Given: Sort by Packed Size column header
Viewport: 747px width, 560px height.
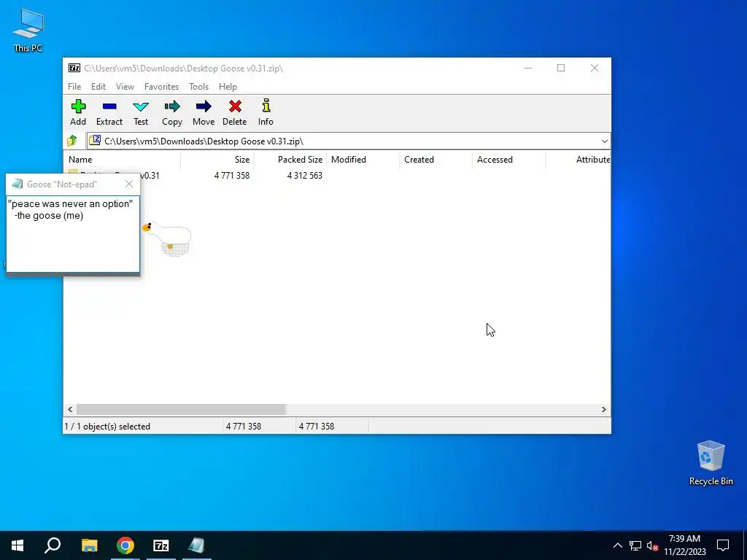Looking at the screenshot, I should [290, 160].
